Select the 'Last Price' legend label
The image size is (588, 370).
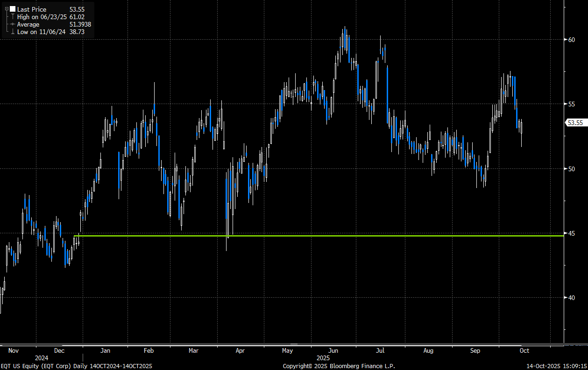32,9
